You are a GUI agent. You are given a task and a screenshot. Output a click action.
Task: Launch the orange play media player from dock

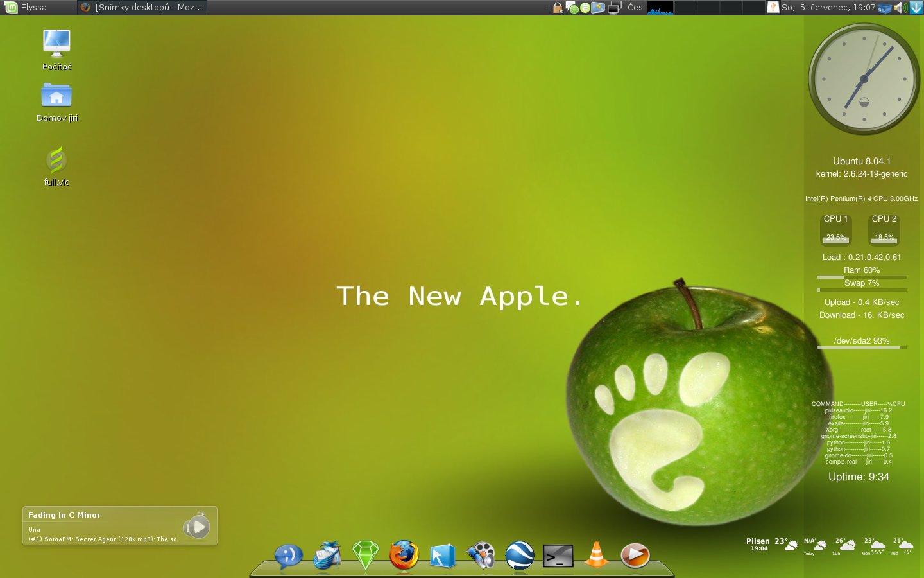(635, 556)
